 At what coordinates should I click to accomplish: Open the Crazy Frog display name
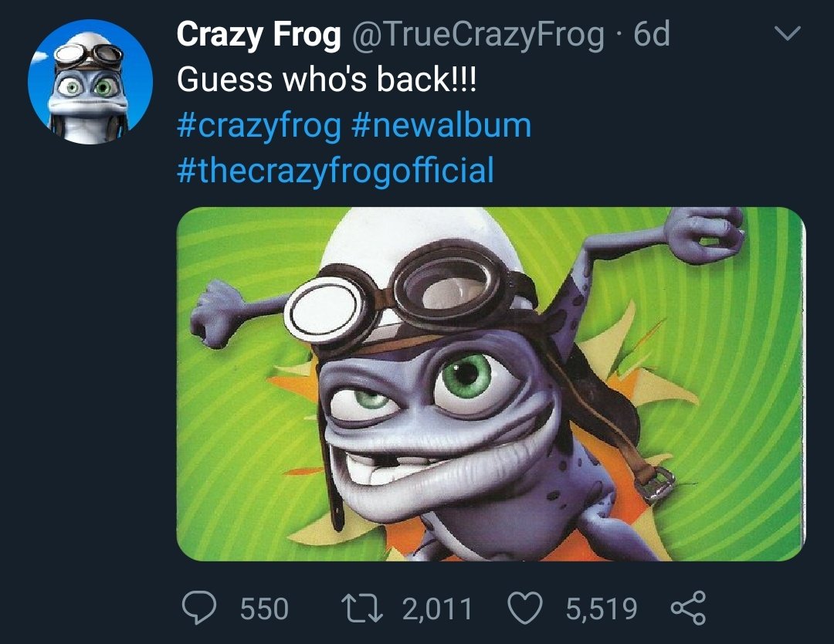259,35
